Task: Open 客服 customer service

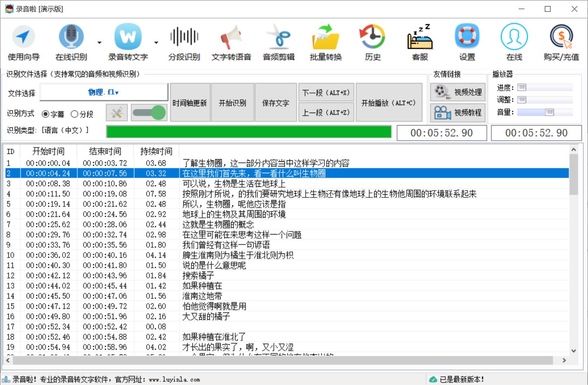Action: [420, 42]
